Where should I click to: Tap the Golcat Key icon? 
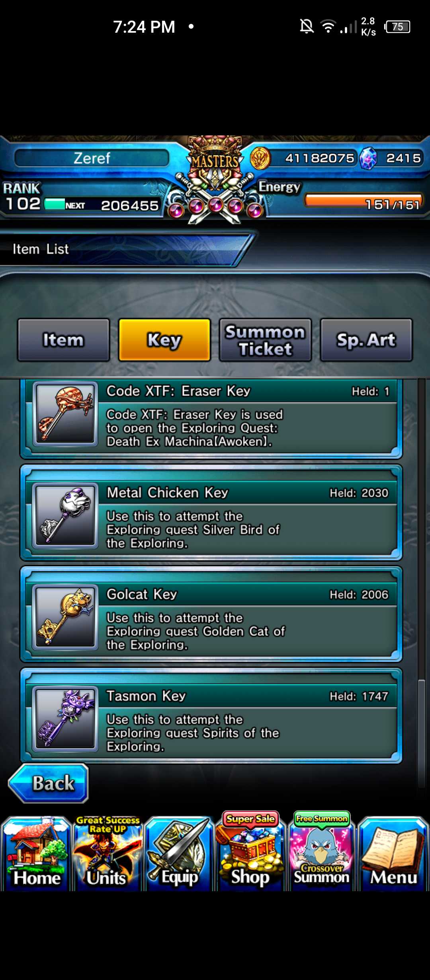pyautogui.click(x=65, y=617)
